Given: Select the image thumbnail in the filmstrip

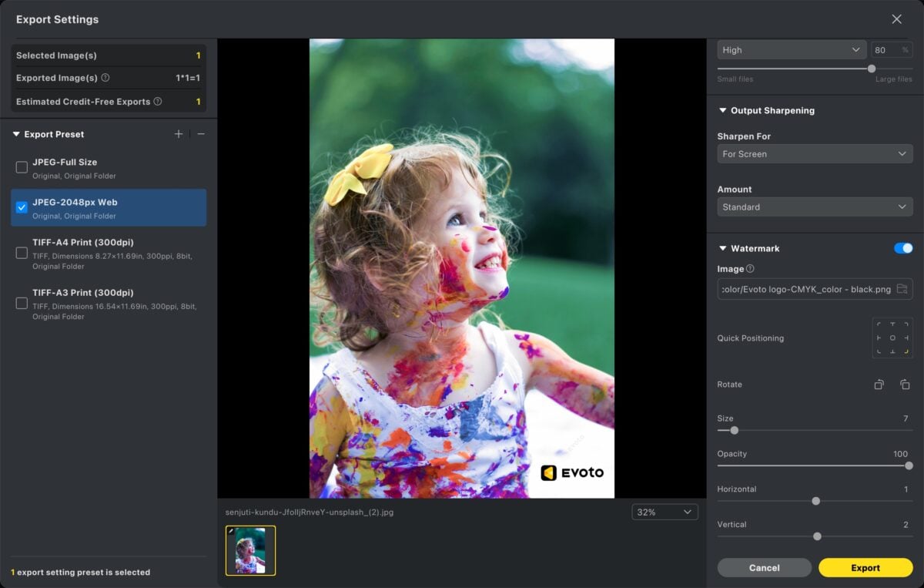Looking at the screenshot, I should [x=249, y=549].
